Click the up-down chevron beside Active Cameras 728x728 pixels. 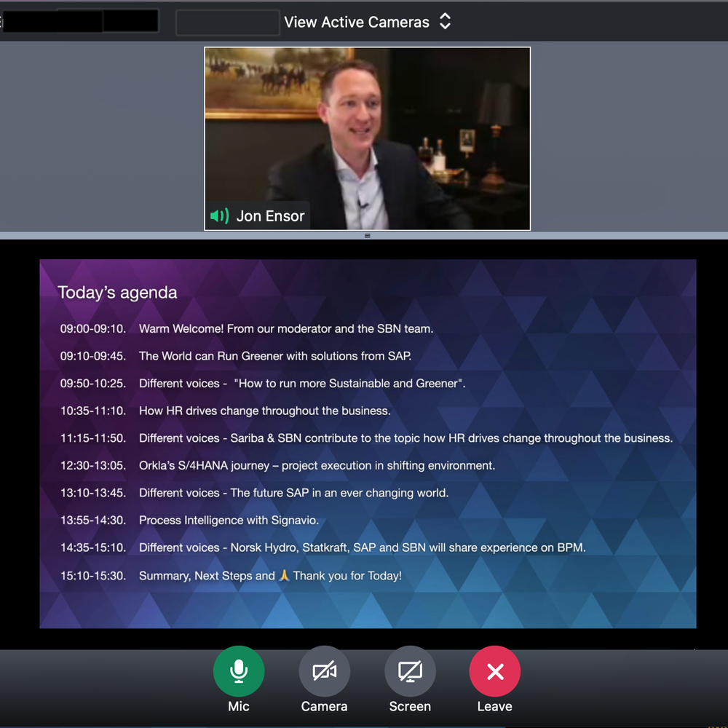pyautogui.click(x=445, y=21)
